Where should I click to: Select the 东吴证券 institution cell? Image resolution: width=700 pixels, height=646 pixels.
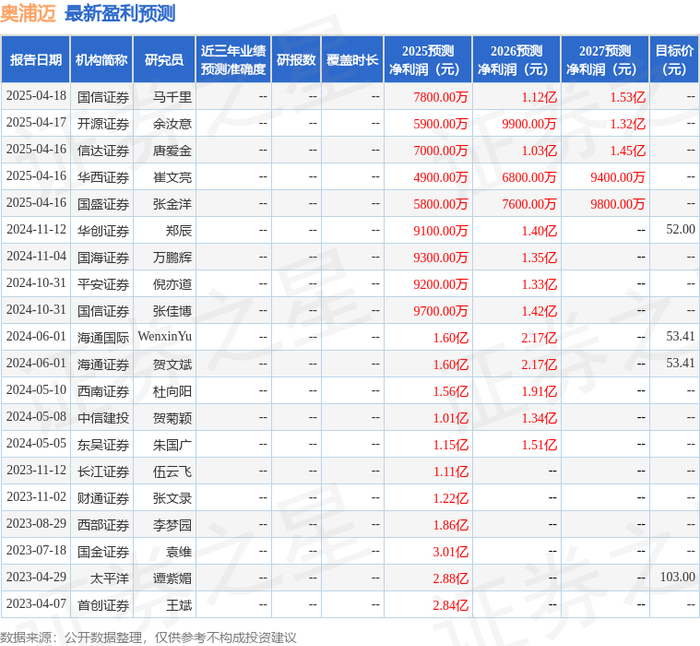point(103,445)
